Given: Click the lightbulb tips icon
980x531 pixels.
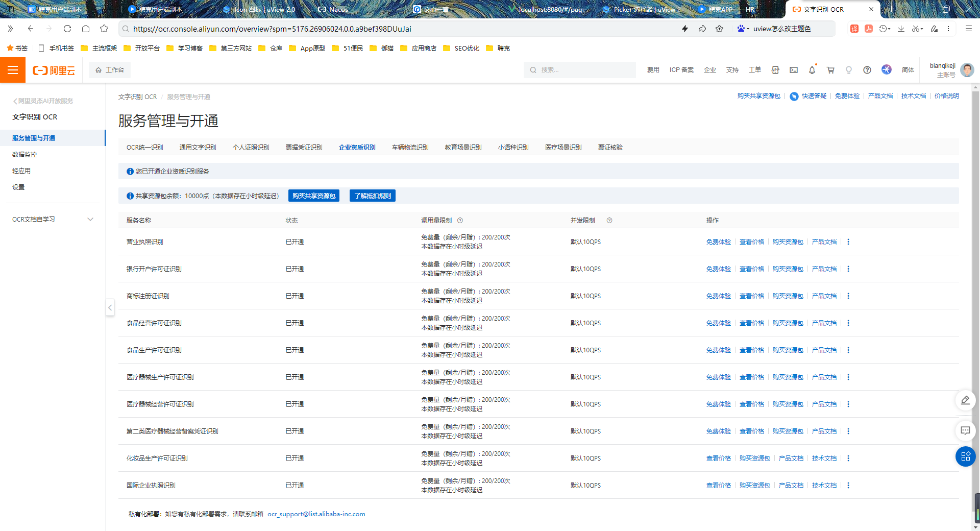Looking at the screenshot, I should 849,70.
